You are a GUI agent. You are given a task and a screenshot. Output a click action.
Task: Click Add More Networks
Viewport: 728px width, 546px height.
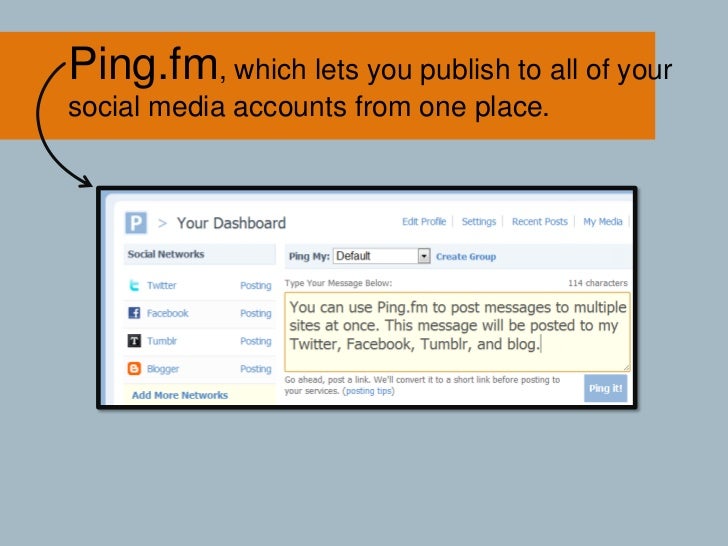click(x=180, y=395)
